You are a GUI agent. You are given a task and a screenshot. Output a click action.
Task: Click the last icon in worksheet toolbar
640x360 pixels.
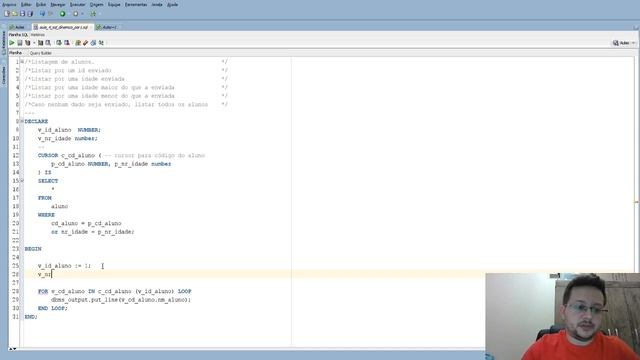point(101,43)
